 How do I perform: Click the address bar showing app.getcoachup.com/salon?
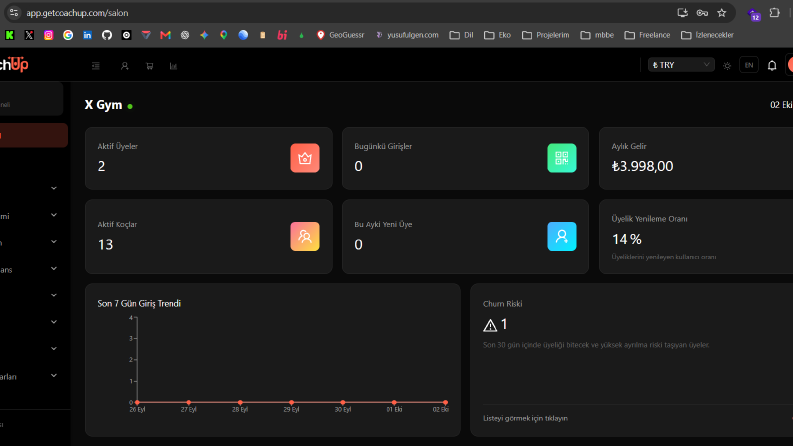[77, 13]
